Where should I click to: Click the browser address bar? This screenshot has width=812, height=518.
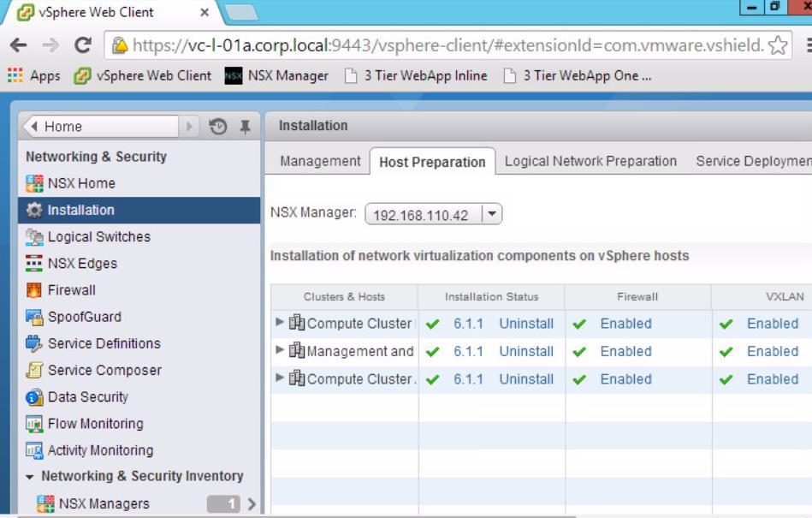(x=448, y=45)
